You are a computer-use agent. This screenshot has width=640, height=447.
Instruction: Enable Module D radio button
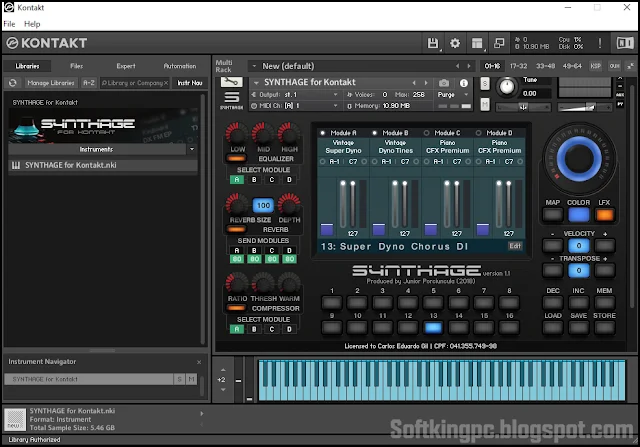coord(478,133)
